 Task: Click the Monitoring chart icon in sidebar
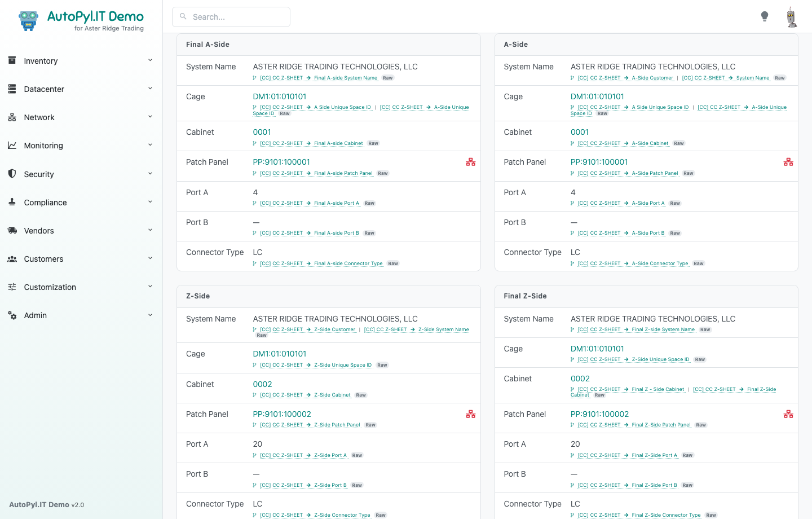pos(12,145)
